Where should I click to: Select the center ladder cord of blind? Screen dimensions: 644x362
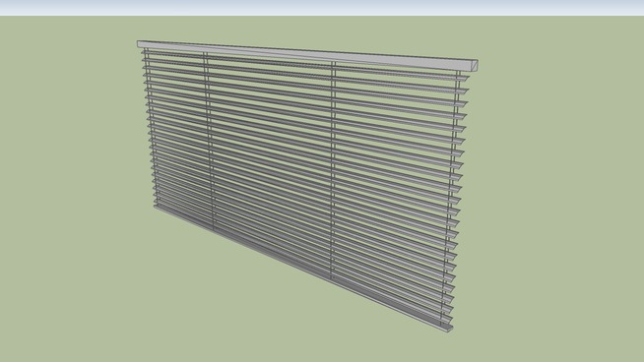click(x=332, y=171)
